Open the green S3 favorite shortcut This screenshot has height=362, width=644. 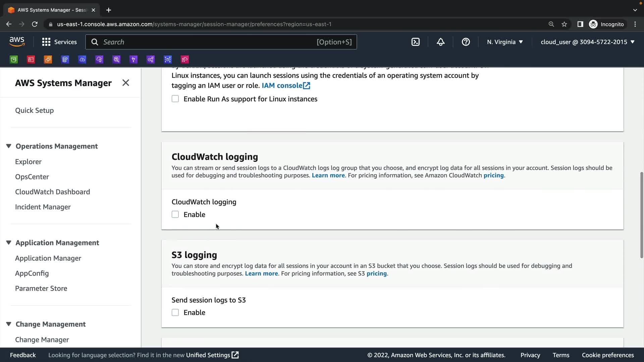tap(14, 60)
